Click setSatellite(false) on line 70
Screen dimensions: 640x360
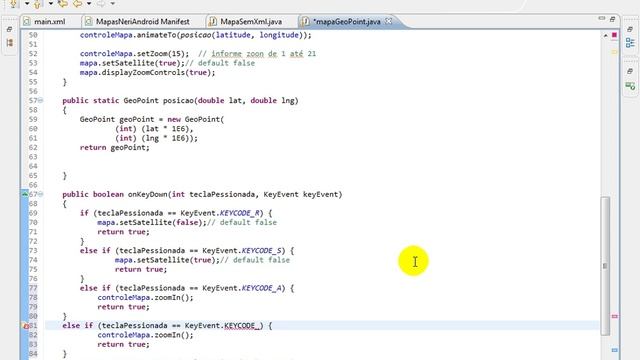coord(161,222)
